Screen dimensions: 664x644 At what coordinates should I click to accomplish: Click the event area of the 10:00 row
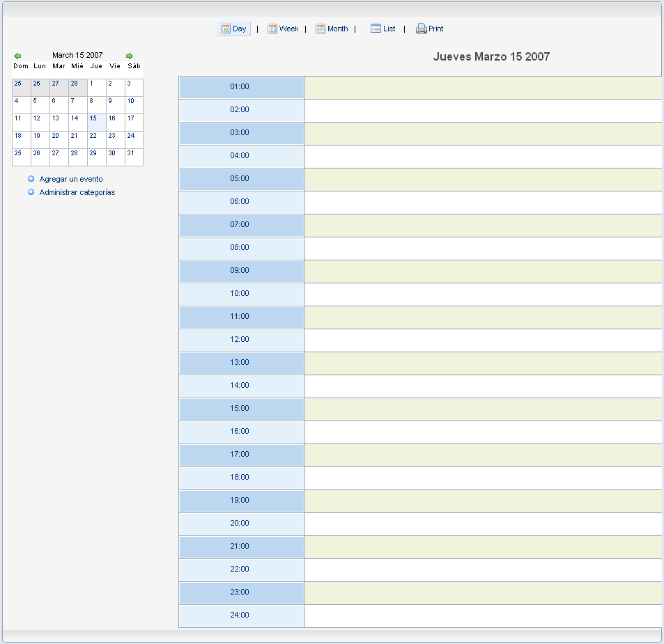tap(483, 294)
